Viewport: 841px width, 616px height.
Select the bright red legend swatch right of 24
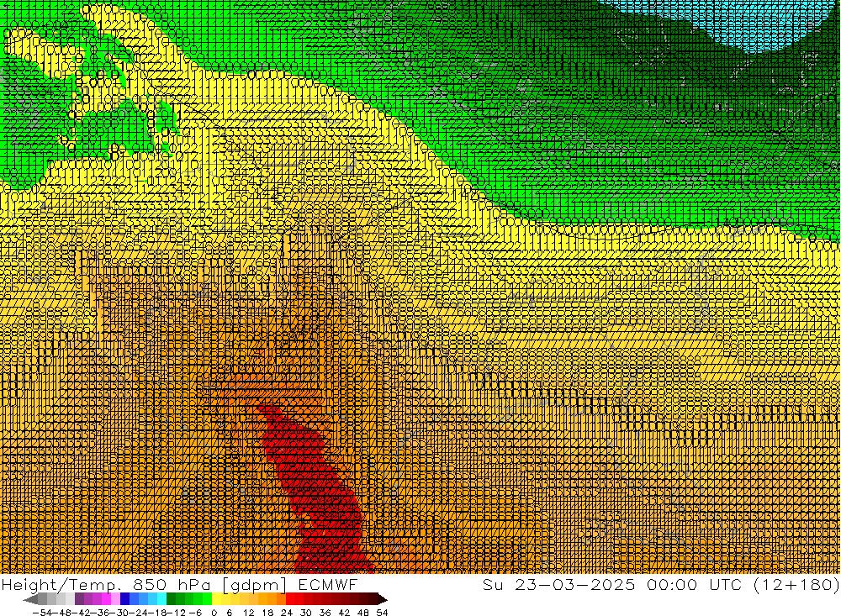(291, 599)
